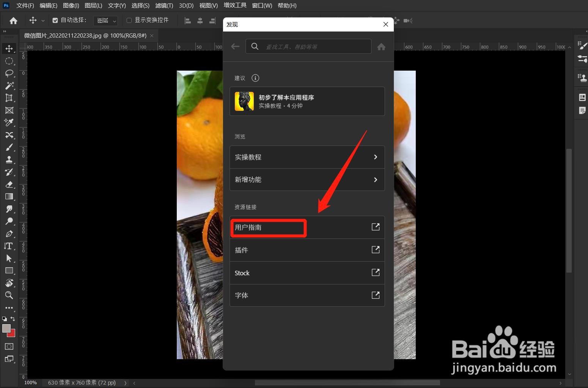Expand the 实操教程 section
Image resolution: width=588 pixels, height=388 pixels.
307,157
